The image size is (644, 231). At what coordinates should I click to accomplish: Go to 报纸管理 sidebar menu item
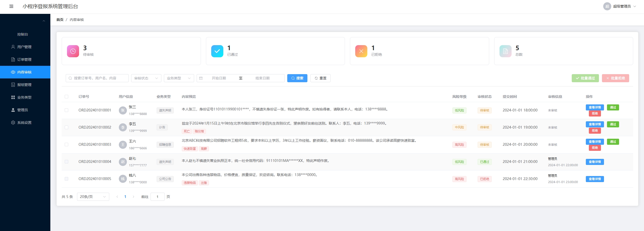pyautogui.click(x=24, y=85)
